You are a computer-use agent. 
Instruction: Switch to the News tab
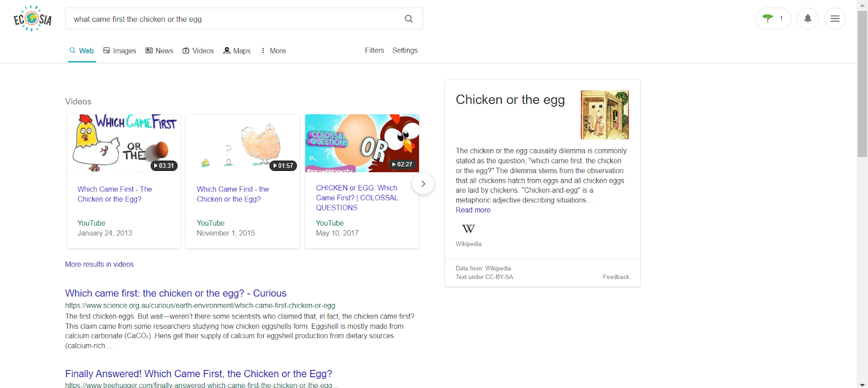pos(159,50)
